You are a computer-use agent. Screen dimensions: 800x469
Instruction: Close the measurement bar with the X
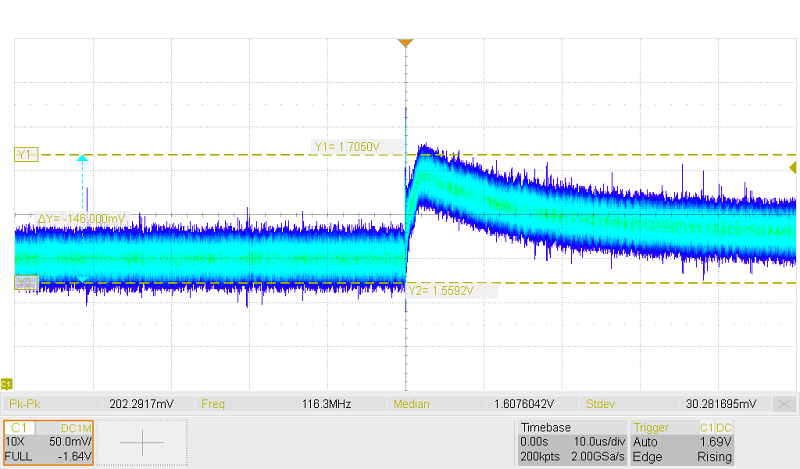(785, 404)
